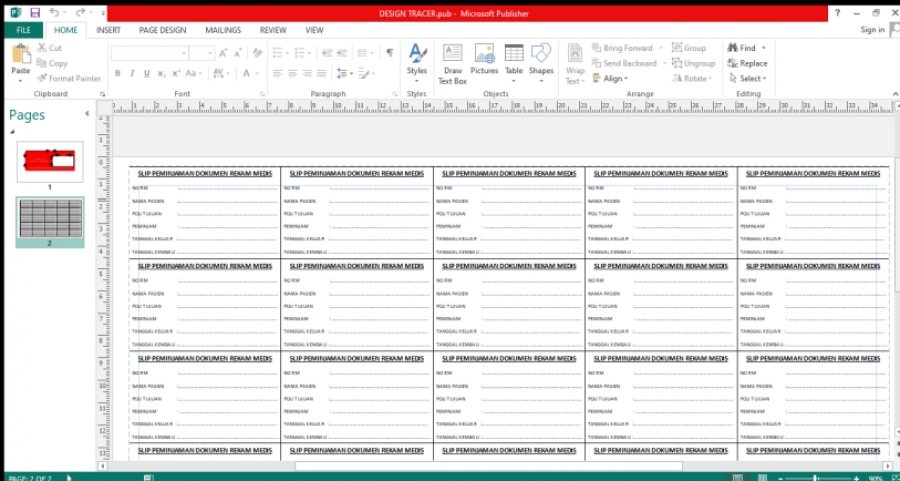Viewport: 900px width, 481px height.
Task: Open the Wrap Text options
Action: click(x=575, y=64)
